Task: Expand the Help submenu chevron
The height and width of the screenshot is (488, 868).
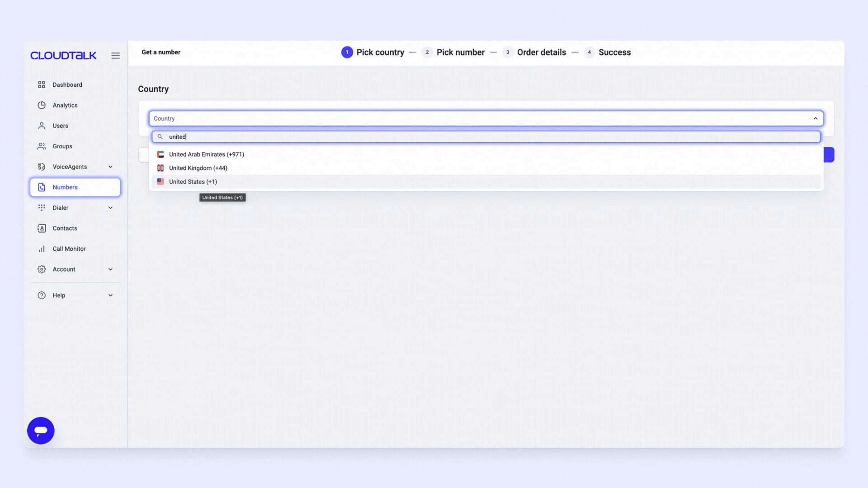Action: (110, 296)
